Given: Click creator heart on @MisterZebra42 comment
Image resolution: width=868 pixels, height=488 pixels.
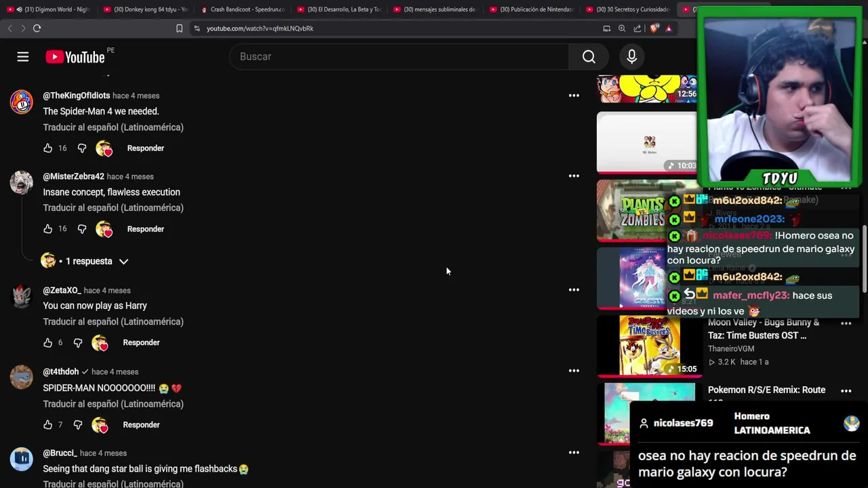Looking at the screenshot, I should (x=104, y=229).
